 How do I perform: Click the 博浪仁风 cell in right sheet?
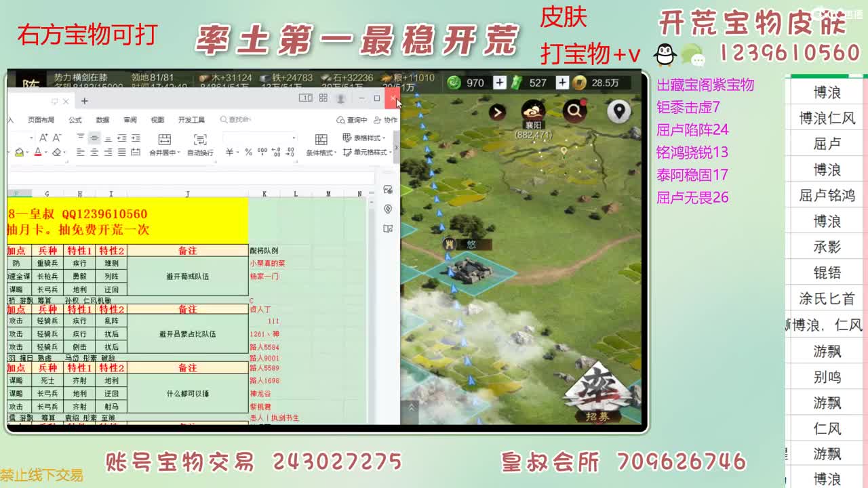(827, 118)
